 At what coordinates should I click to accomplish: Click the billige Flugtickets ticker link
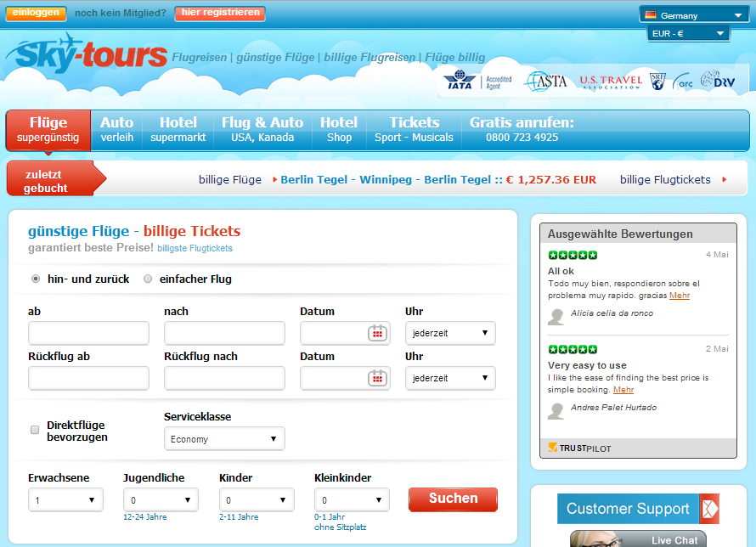click(665, 180)
